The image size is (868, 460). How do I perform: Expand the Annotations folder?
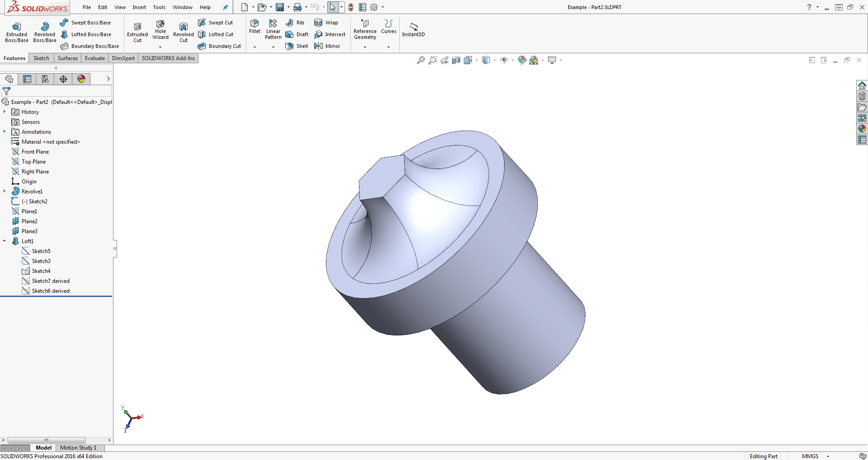[5, 131]
